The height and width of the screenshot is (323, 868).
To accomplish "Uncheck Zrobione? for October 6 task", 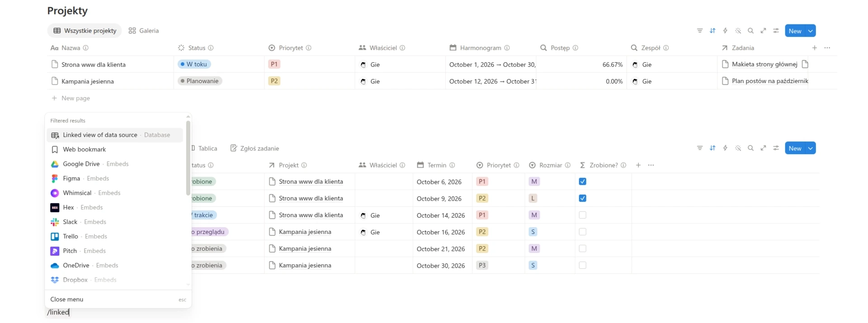I will [x=582, y=182].
